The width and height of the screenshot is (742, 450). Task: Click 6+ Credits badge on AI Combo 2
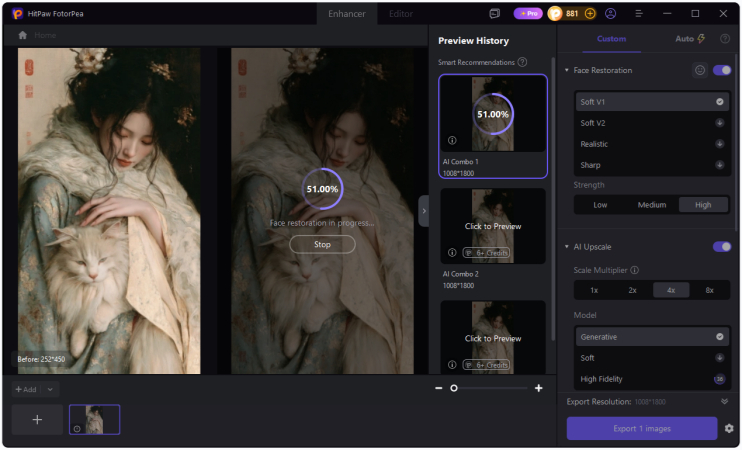[x=486, y=253]
